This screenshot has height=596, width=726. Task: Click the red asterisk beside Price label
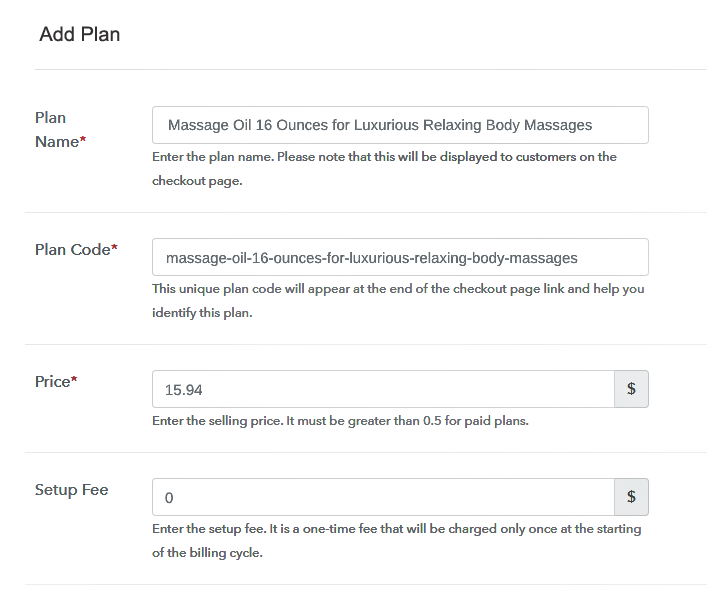(74, 379)
